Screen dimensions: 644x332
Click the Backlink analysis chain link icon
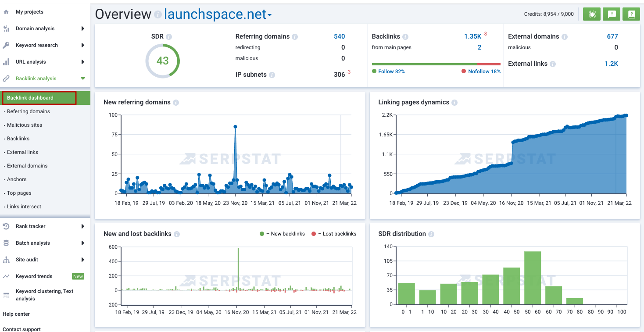tap(6, 79)
